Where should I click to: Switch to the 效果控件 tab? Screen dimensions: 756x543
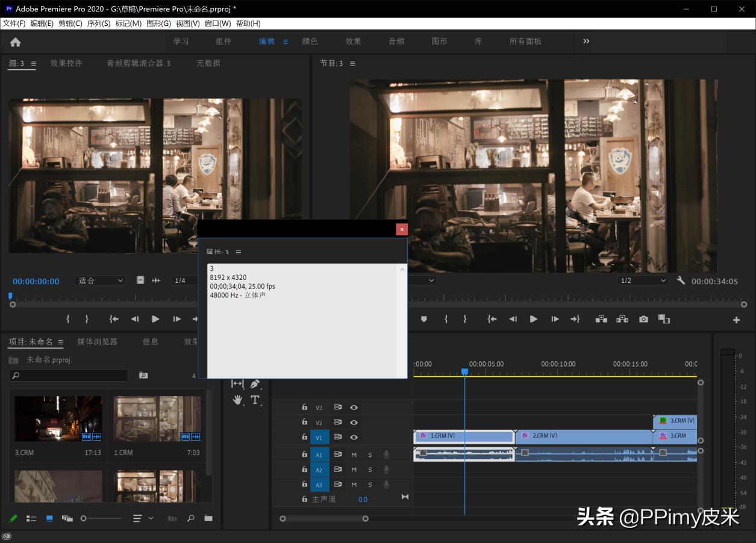tap(66, 63)
